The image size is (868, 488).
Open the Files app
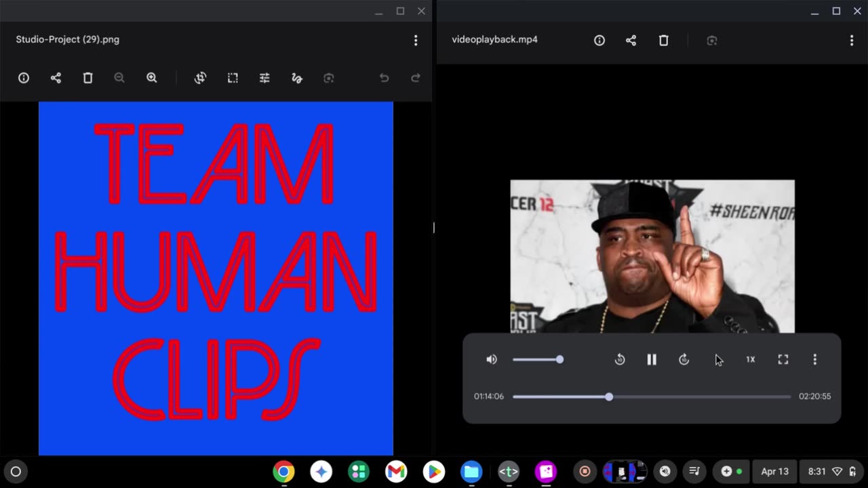pos(471,472)
